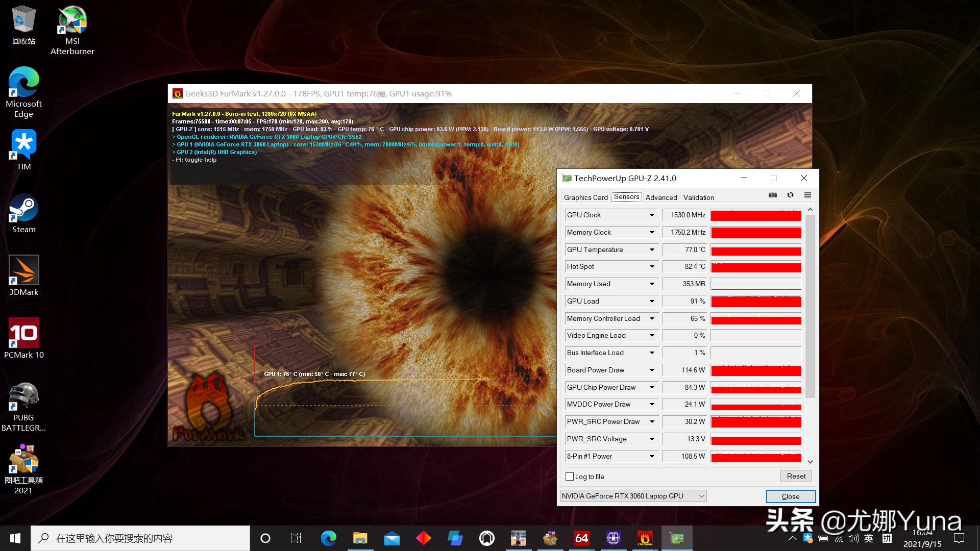
Task: Open the PCMark 10 desktop icon
Action: tap(23, 339)
